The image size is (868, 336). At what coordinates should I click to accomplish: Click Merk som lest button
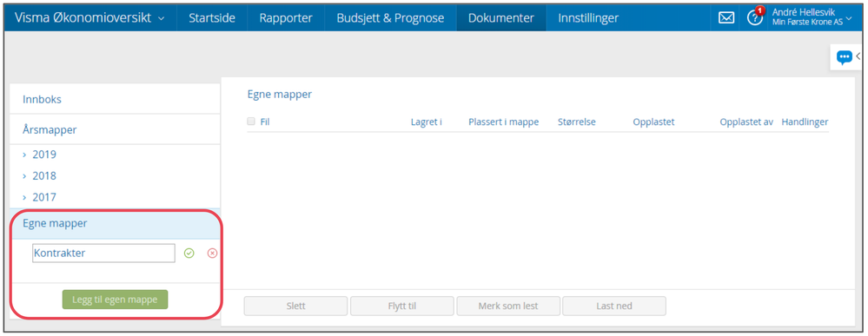point(508,306)
